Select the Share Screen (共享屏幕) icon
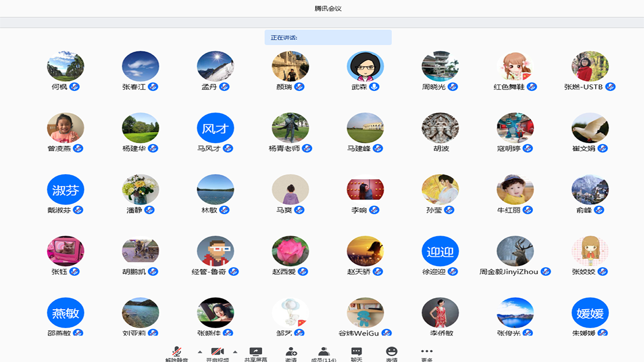The image size is (644, 362). [x=255, y=351]
